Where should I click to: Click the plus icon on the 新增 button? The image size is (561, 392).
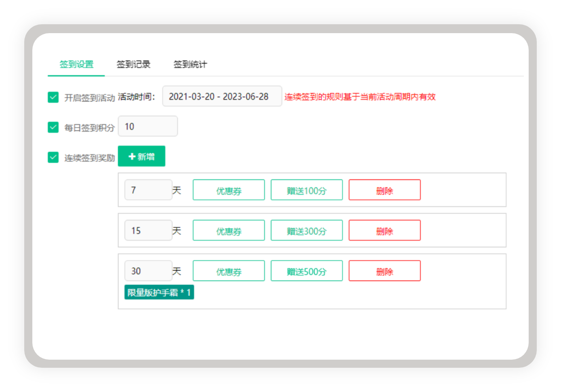[131, 156]
